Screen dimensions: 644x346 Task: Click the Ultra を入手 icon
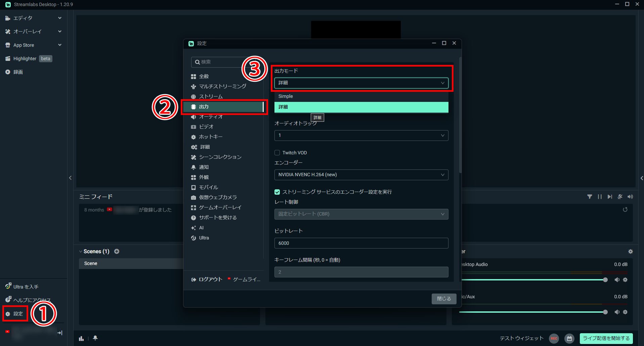[x=8, y=286]
